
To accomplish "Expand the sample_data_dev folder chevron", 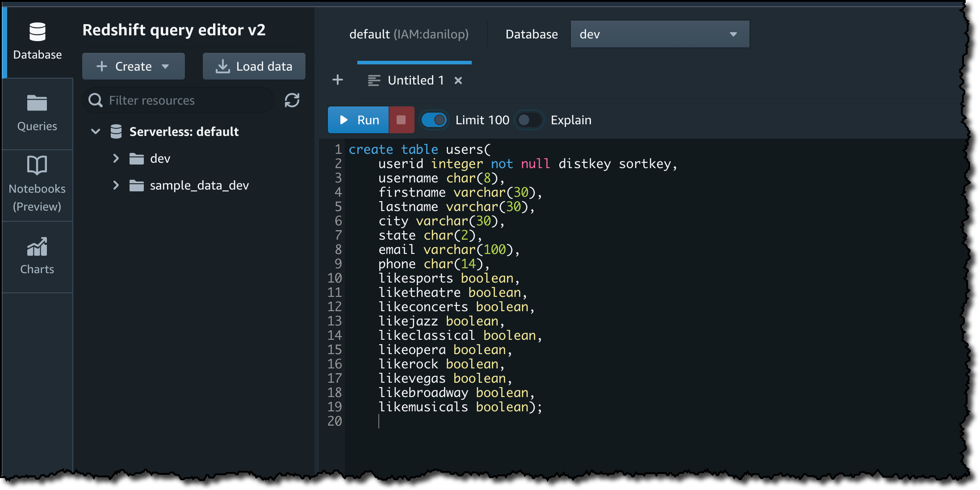I will tap(116, 185).
